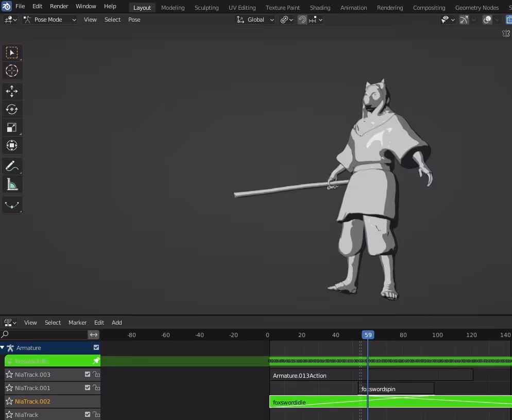Toggle viewport gizmos display
The height and width of the screenshot is (420, 512).
point(464,20)
